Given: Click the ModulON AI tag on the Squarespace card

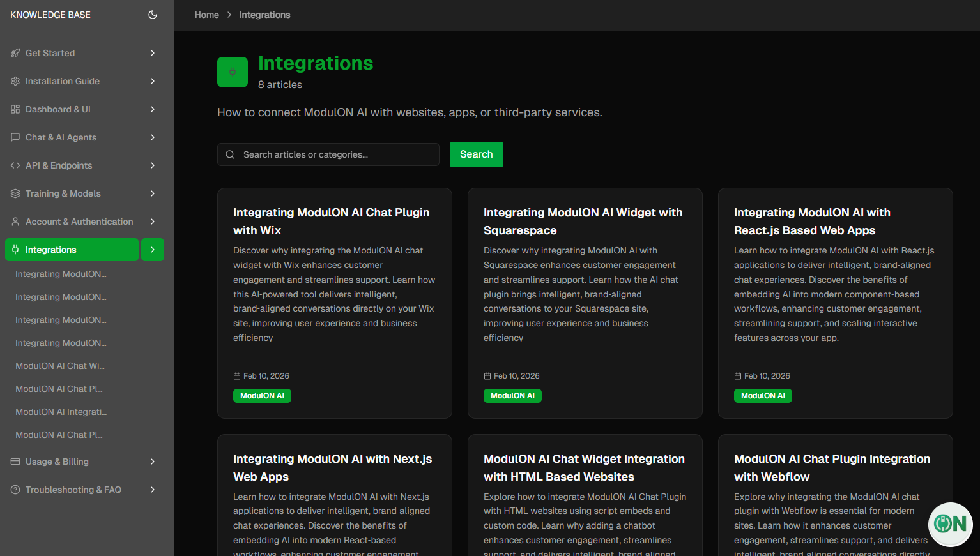Looking at the screenshot, I should coord(512,396).
